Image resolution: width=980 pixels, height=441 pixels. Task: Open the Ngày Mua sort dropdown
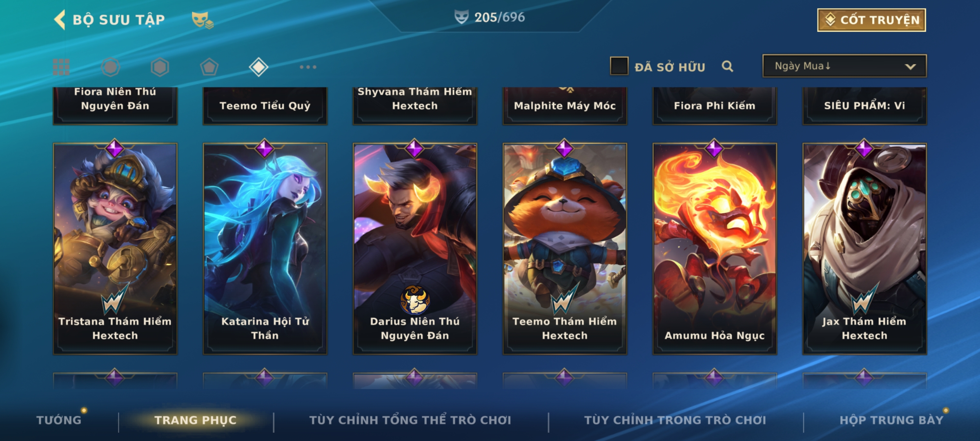pos(844,66)
